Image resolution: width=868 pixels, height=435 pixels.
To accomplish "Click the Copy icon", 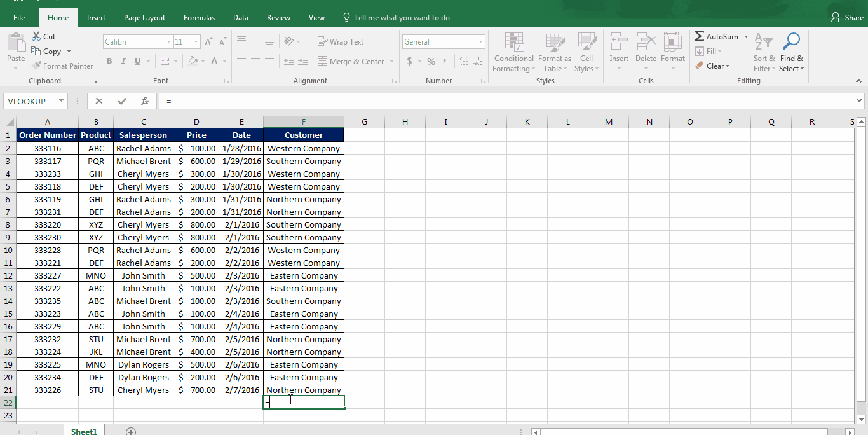I will tap(36, 51).
